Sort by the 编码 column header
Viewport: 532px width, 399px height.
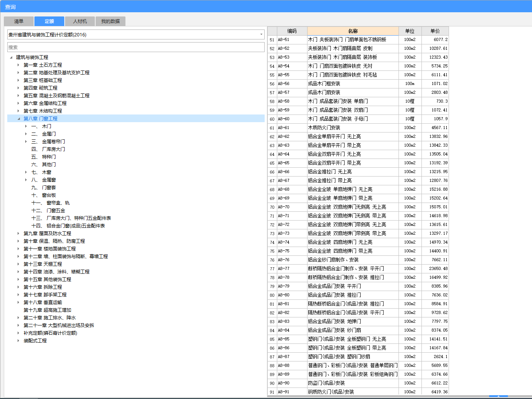(292, 31)
